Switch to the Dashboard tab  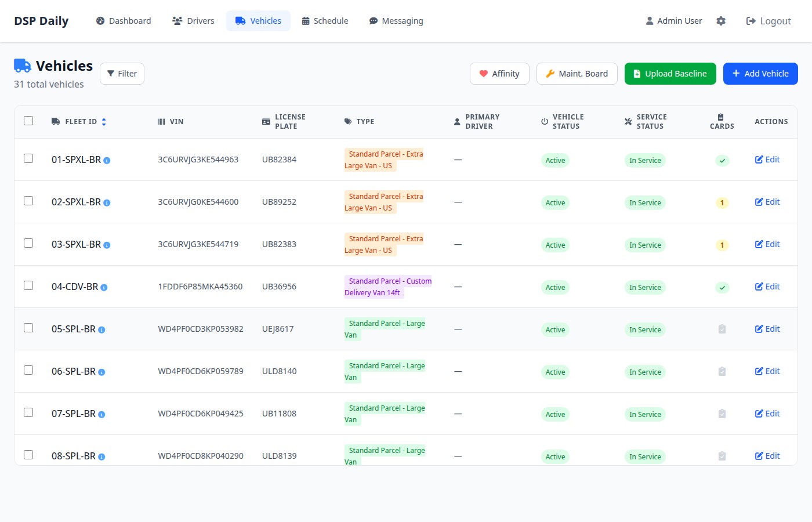123,20
